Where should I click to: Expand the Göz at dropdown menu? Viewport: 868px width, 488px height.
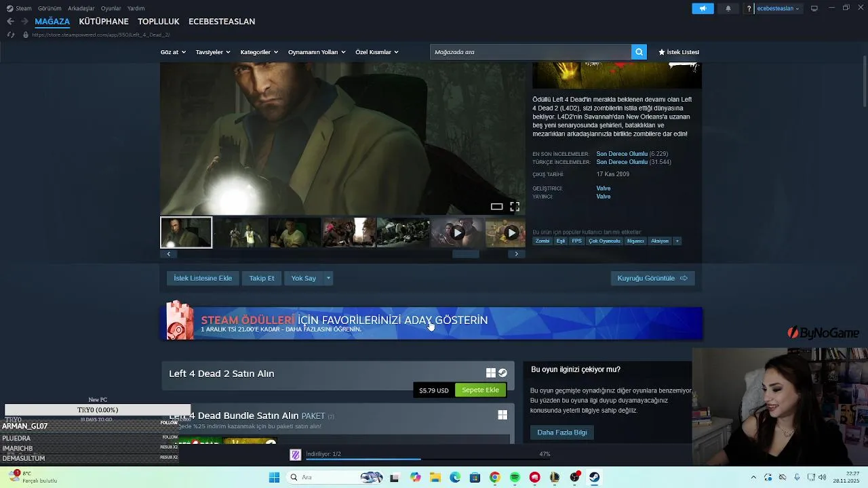click(173, 52)
